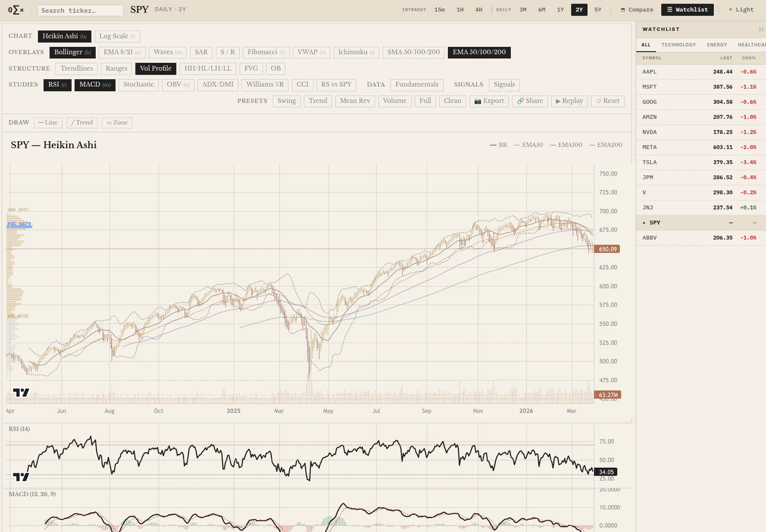Toggle EMA200 in chart legend
Image resolution: width=766 pixels, height=532 pixels.
pos(605,145)
